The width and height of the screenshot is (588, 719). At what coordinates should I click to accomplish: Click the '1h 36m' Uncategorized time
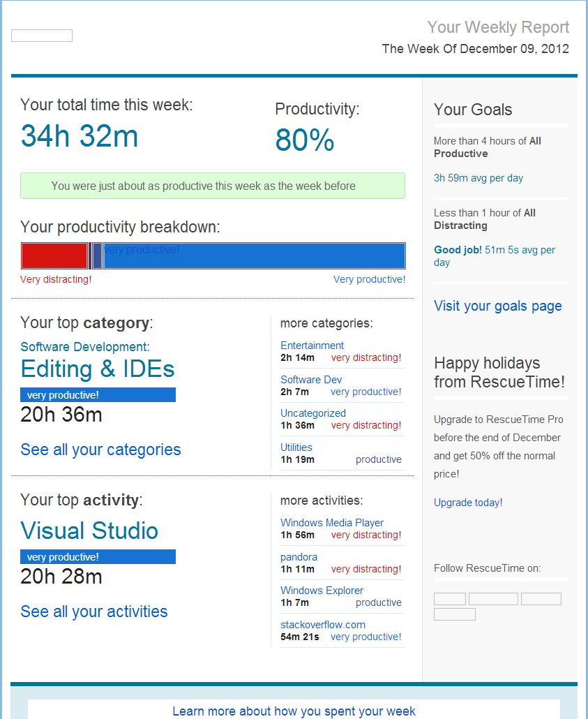pos(297,425)
